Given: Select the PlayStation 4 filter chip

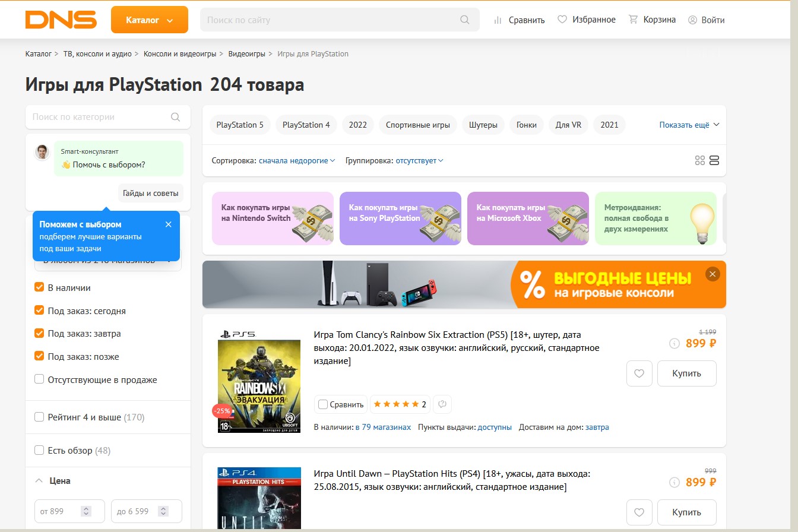Looking at the screenshot, I should pyautogui.click(x=306, y=125).
